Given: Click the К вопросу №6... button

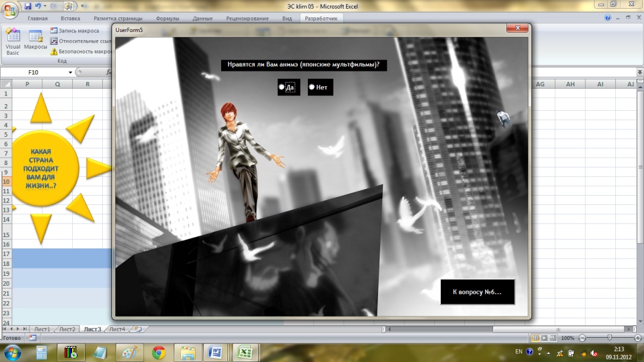Looking at the screenshot, I should (477, 293).
